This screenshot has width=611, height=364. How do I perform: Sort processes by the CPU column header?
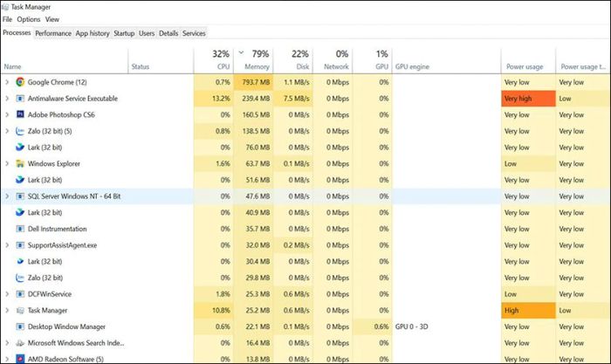click(221, 59)
